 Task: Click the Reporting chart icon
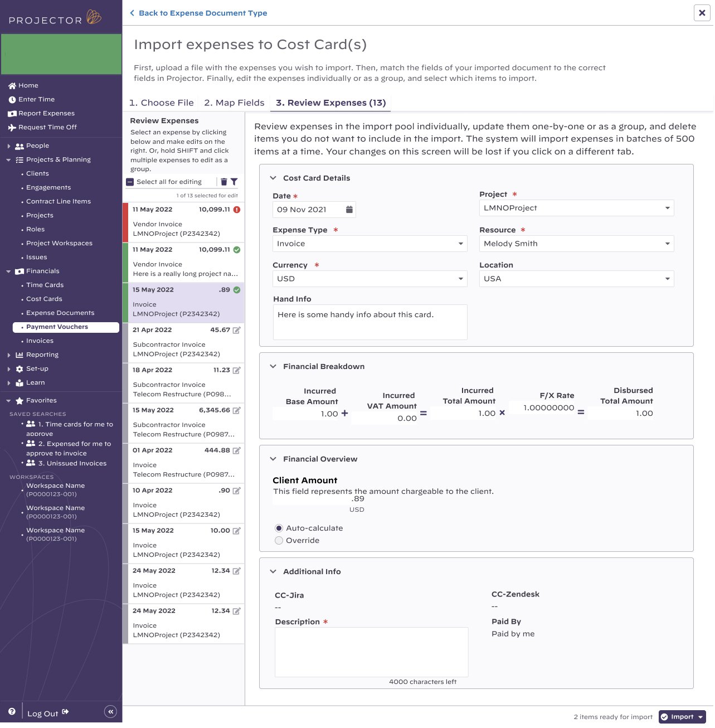(20, 355)
